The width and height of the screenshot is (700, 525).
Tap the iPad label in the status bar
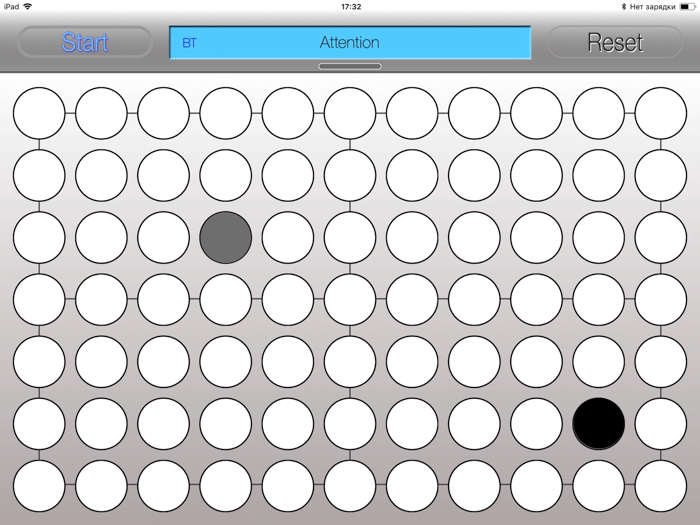coord(11,6)
